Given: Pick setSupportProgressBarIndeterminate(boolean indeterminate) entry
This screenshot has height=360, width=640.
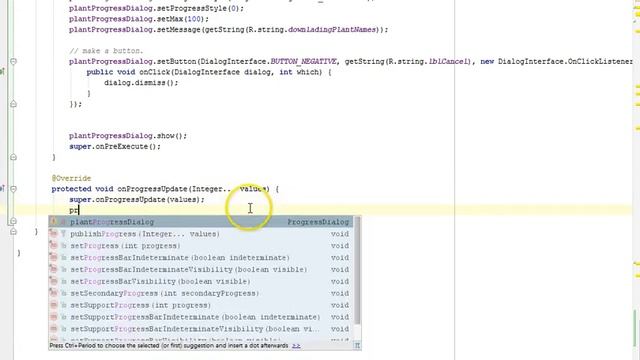Looking at the screenshot, I should click(x=201, y=317).
